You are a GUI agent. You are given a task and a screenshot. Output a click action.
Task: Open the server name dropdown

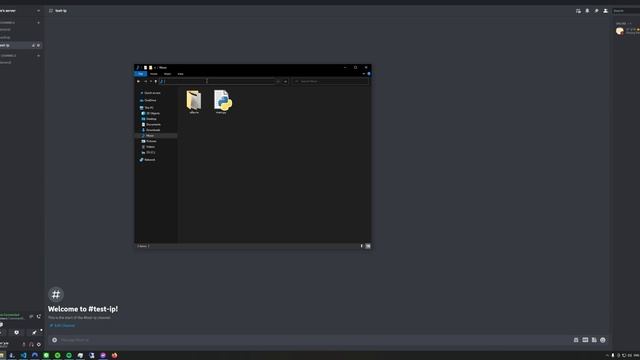pos(38,11)
